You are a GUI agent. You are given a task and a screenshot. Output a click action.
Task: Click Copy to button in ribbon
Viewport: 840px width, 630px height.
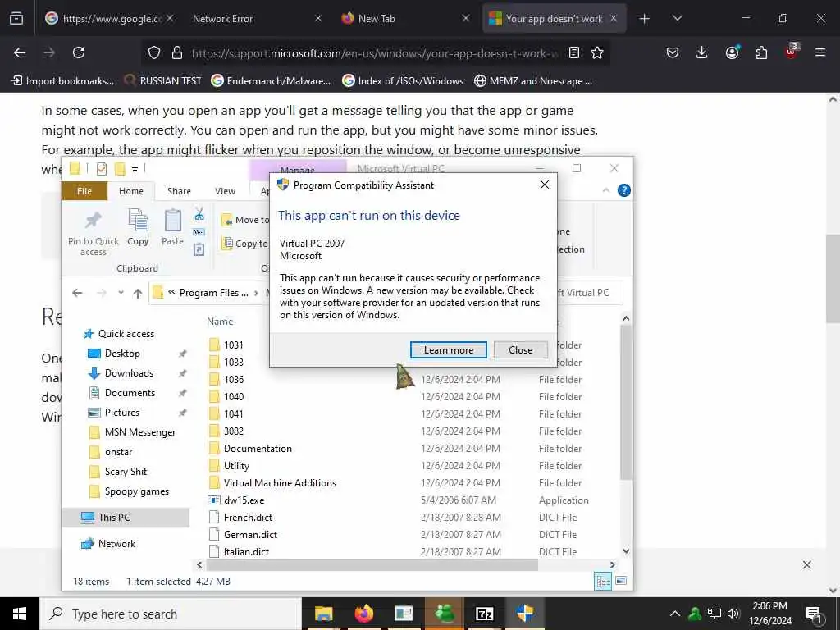click(x=244, y=243)
